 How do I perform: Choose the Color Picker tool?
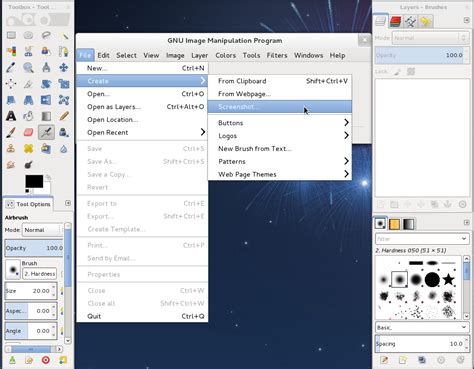point(11,67)
